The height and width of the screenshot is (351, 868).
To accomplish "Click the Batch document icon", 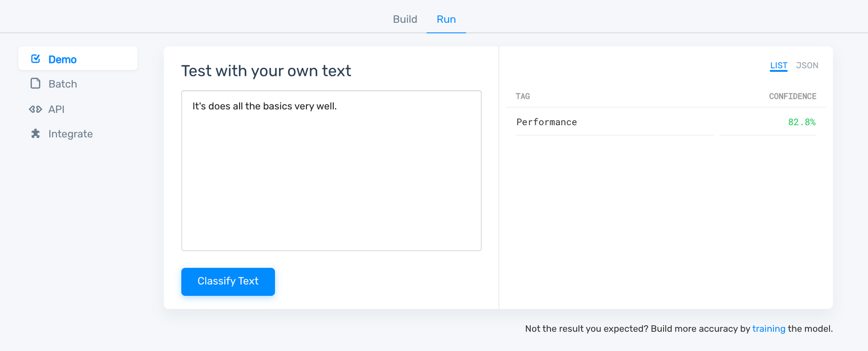I will pyautogui.click(x=35, y=84).
